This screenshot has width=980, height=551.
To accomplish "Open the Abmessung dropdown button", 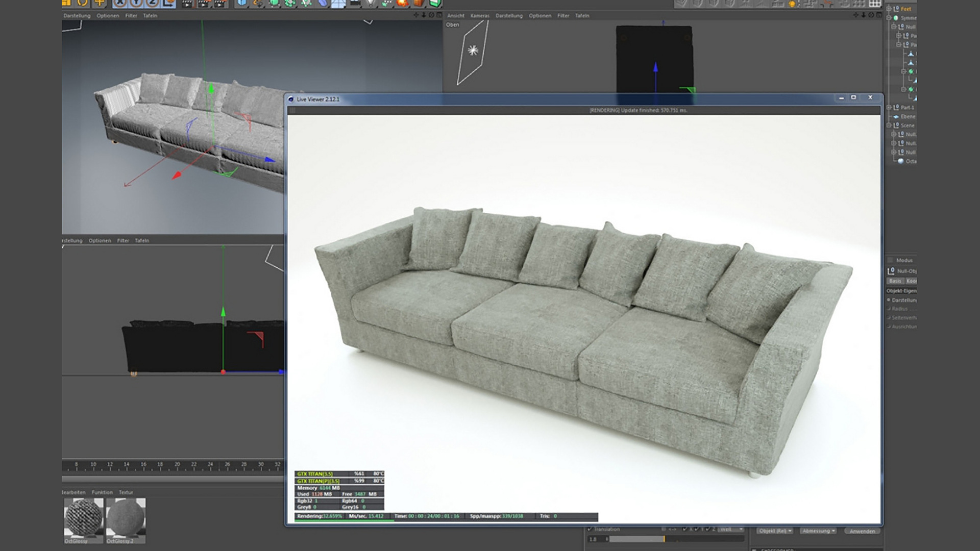I will pyautogui.click(x=818, y=531).
